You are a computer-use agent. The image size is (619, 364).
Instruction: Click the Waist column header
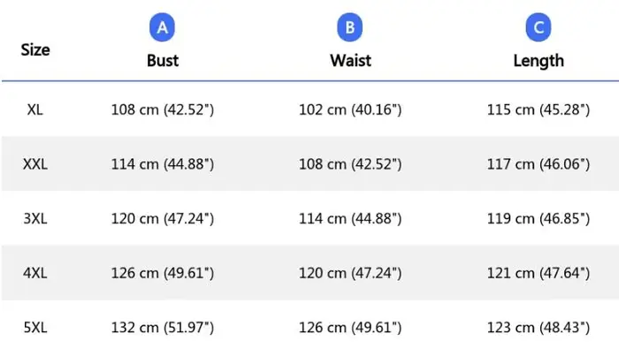(350, 60)
